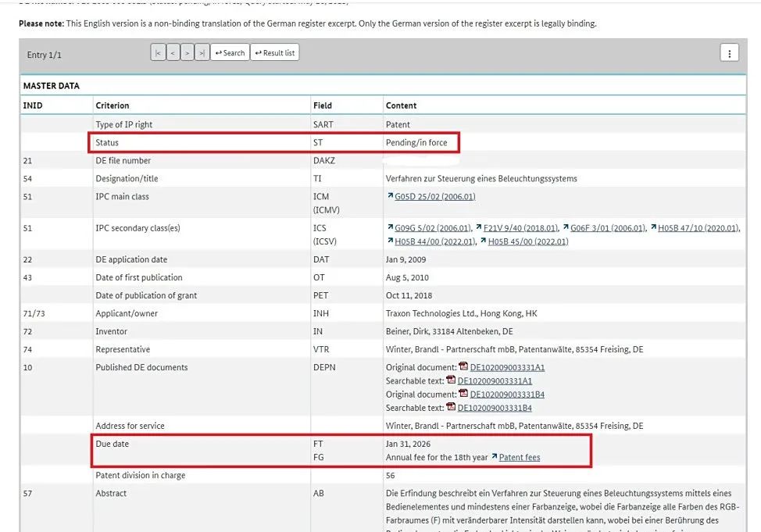Click PDF icon for original document DE102009003331A1
Image resolution: width=761 pixels, height=532 pixels.
click(x=463, y=367)
